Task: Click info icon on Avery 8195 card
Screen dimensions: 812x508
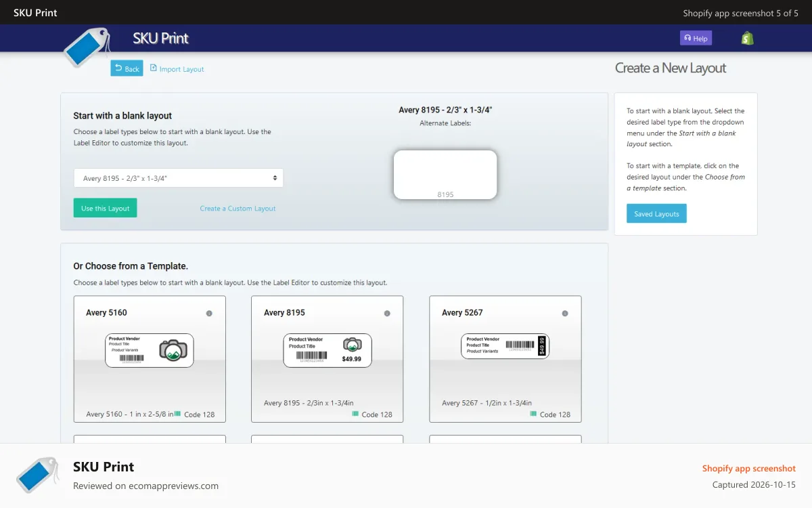Action: (x=387, y=313)
